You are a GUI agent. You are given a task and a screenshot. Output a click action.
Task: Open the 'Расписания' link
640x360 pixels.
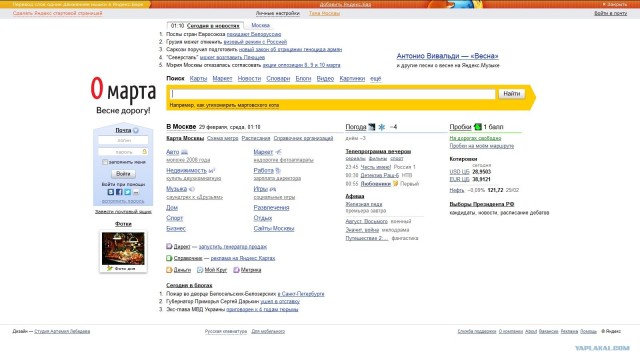[x=256, y=138]
